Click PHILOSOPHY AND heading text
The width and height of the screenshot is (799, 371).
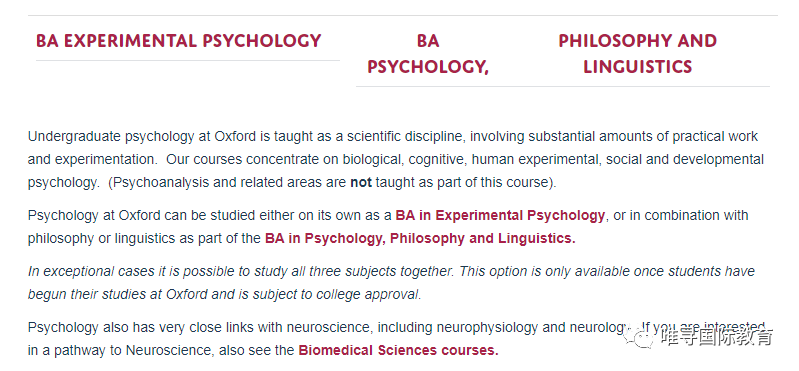(x=637, y=41)
